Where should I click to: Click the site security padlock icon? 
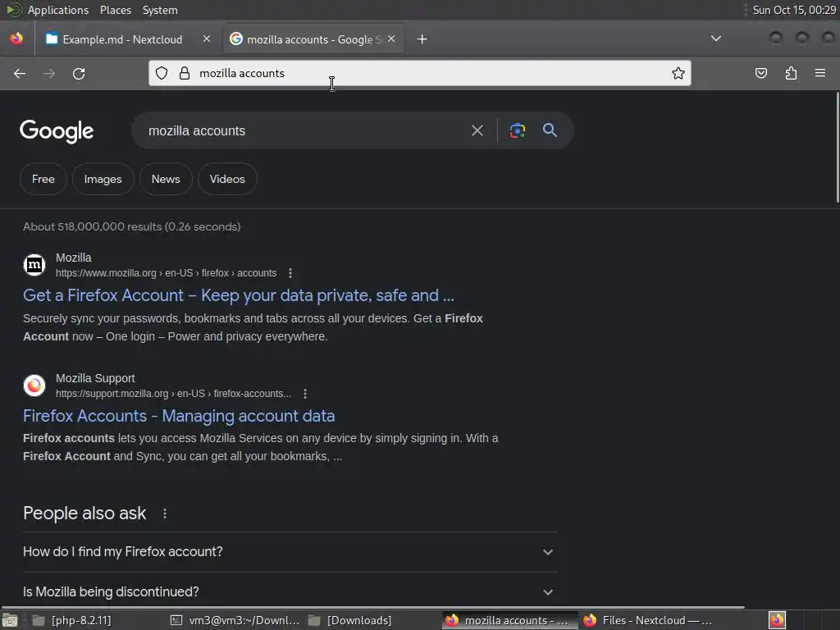[x=185, y=73]
